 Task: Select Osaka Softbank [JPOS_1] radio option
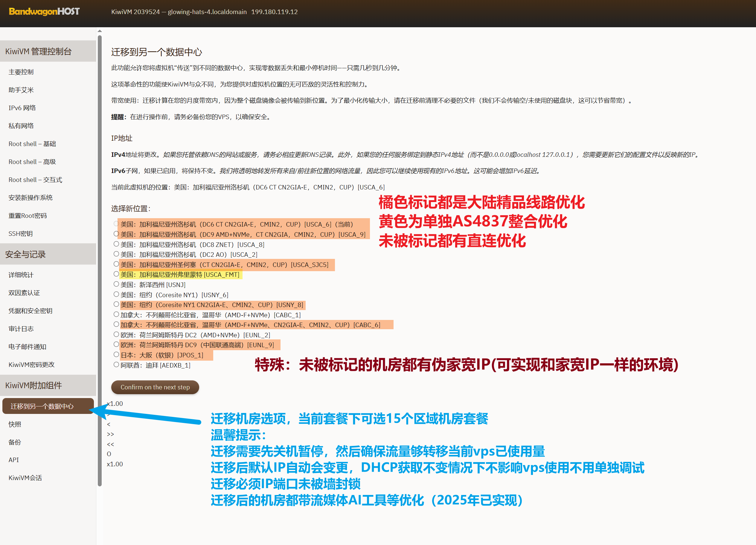(116, 355)
